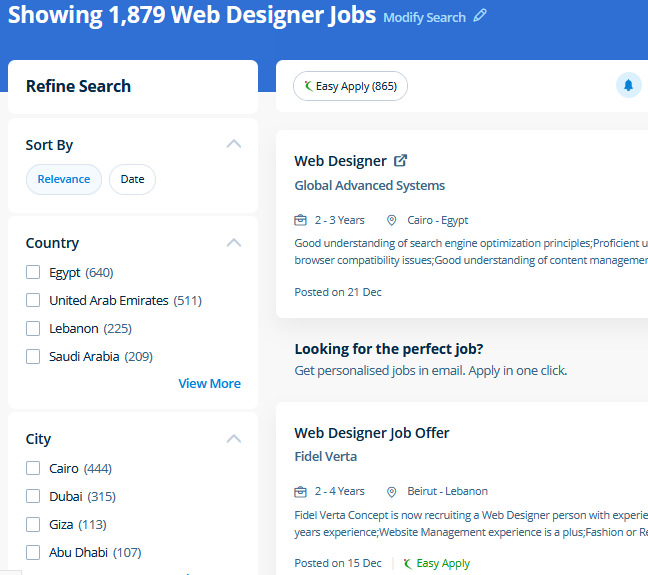Collapse the City filter section
The image size is (648, 575).
click(x=234, y=438)
